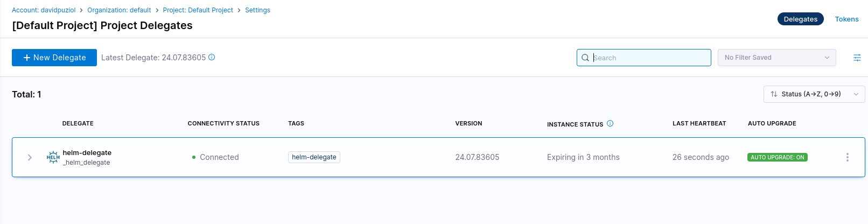Open the filter settings sliders icon
Image resolution: width=868 pixels, height=224 pixels.
(x=857, y=58)
